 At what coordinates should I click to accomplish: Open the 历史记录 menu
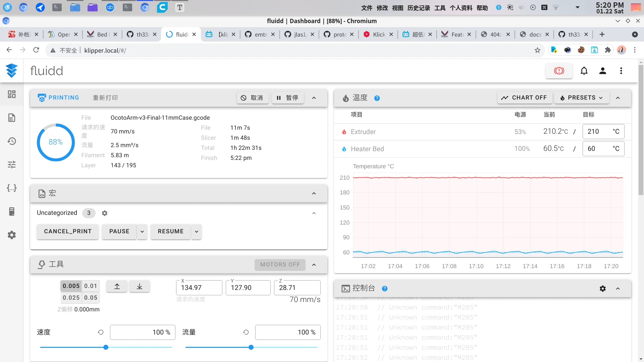coord(419,8)
